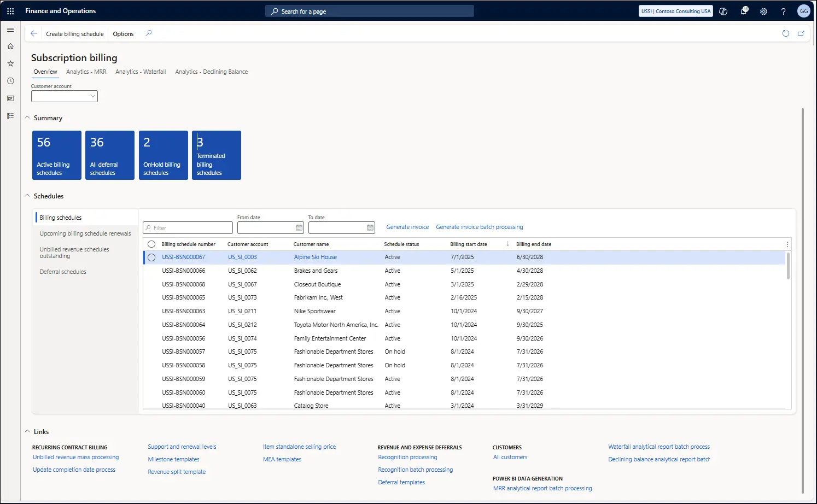
Task: Open the Analytics - Waterfall tab
Action: pos(140,72)
